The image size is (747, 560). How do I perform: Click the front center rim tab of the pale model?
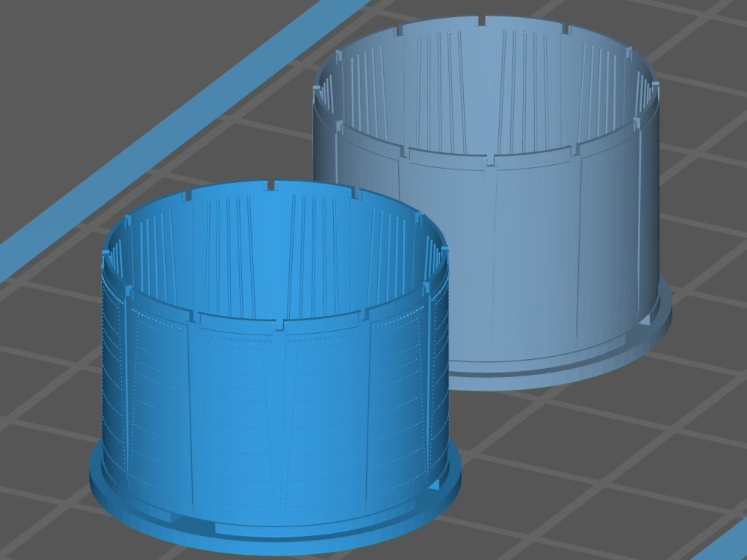coord(491,160)
